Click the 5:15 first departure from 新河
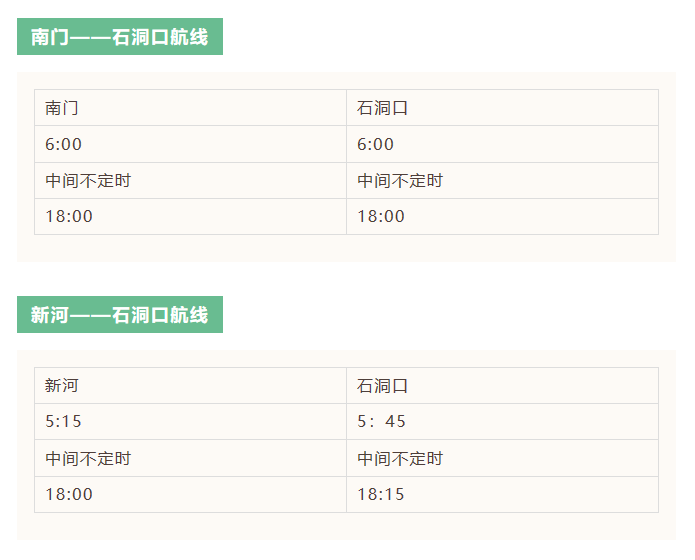The width and height of the screenshot is (695, 560). click(64, 422)
